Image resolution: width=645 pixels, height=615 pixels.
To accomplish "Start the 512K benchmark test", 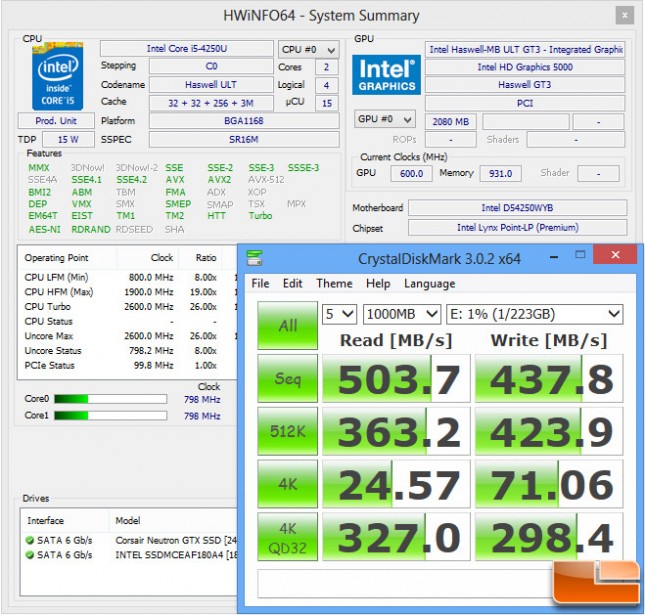I will pyautogui.click(x=288, y=431).
